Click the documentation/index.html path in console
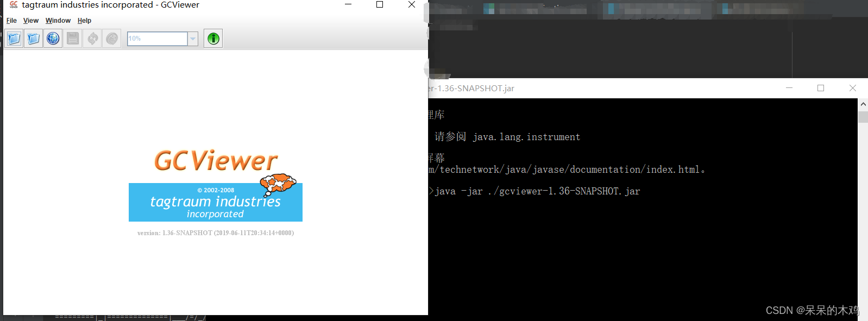The image size is (868, 321). tap(634, 169)
